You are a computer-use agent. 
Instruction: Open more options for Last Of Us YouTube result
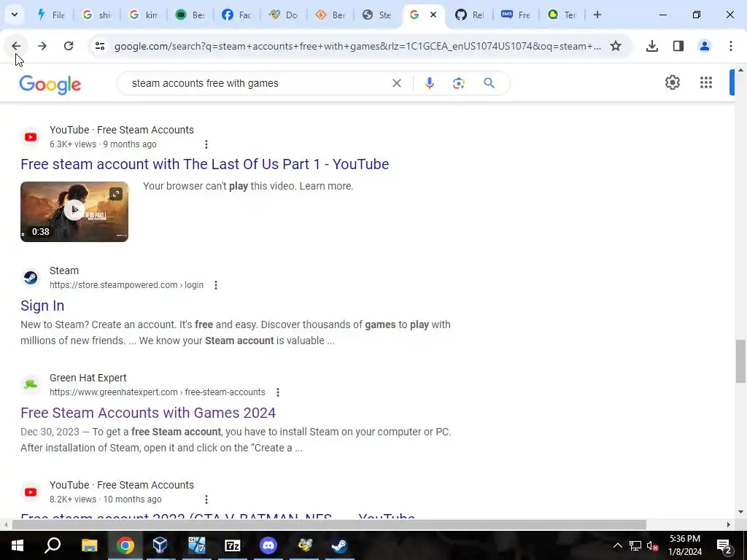click(206, 144)
